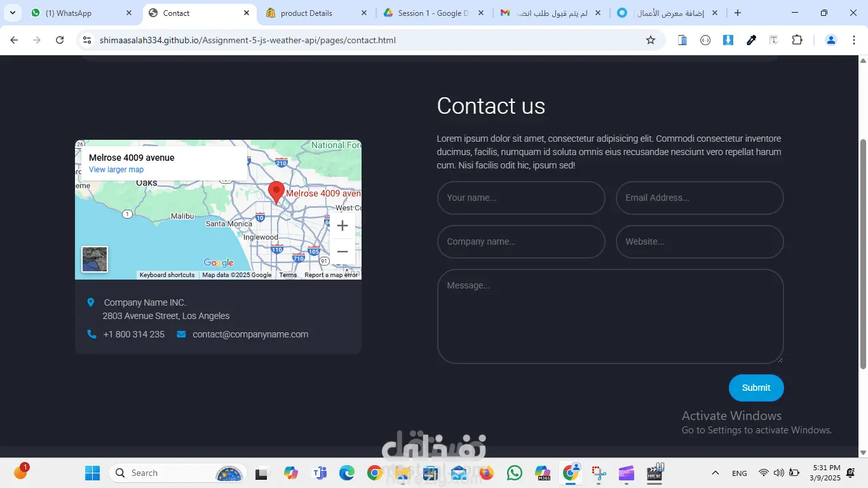
Task: Click into the Company name field
Action: [x=521, y=241]
